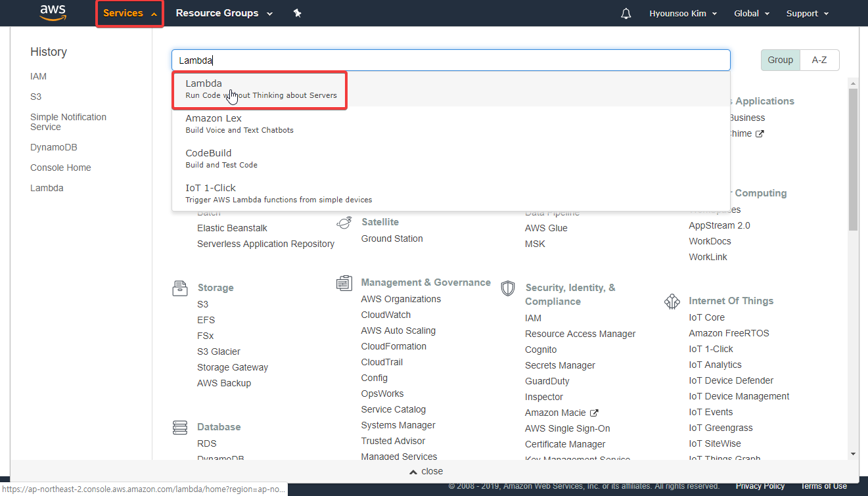Click the Internet Of Things icon

click(x=672, y=302)
